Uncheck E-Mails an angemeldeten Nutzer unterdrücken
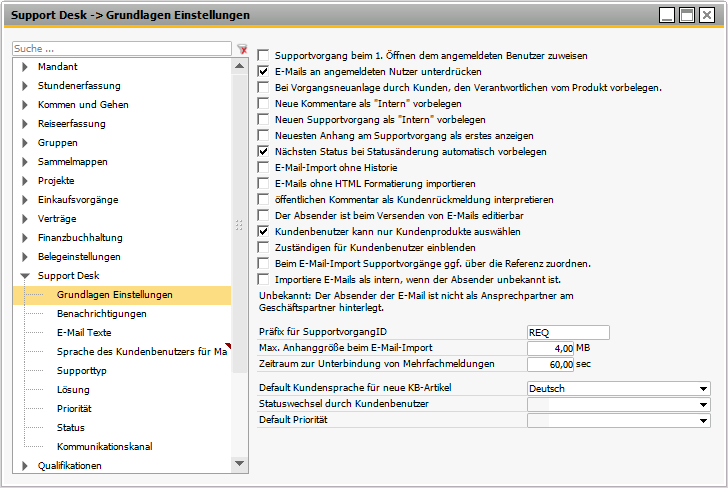The height and width of the screenshot is (488, 728). (263, 72)
